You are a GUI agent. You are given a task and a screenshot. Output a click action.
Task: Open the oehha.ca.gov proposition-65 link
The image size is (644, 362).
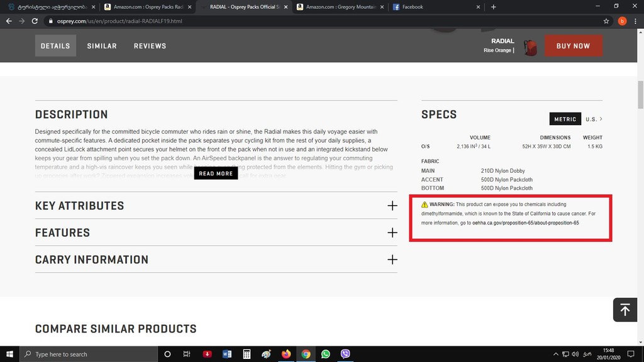coord(525,223)
